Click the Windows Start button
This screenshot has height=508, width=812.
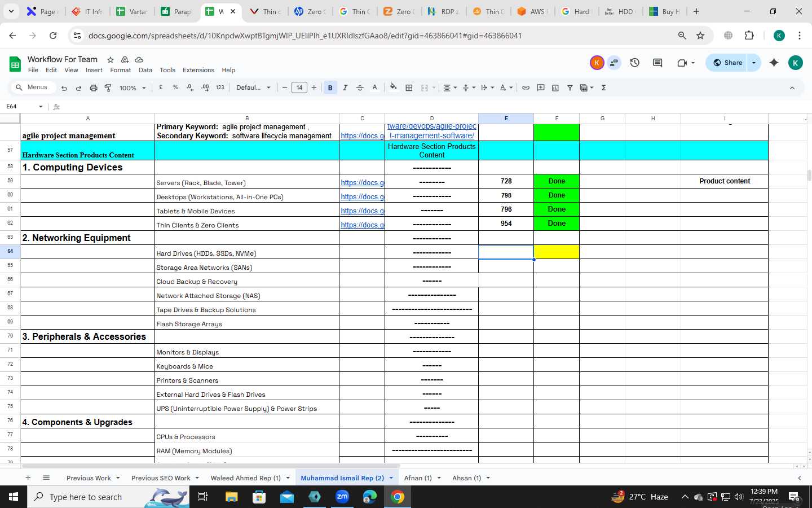(x=14, y=497)
